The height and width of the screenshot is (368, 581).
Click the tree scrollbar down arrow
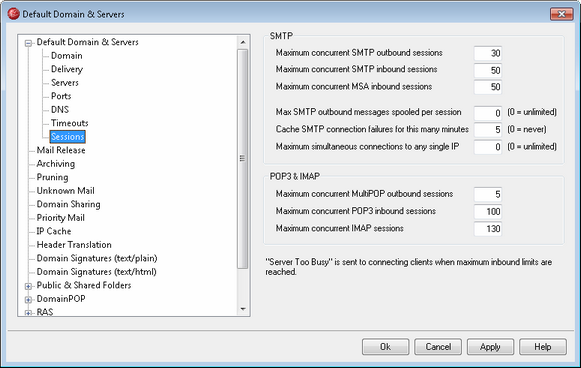coord(243,309)
